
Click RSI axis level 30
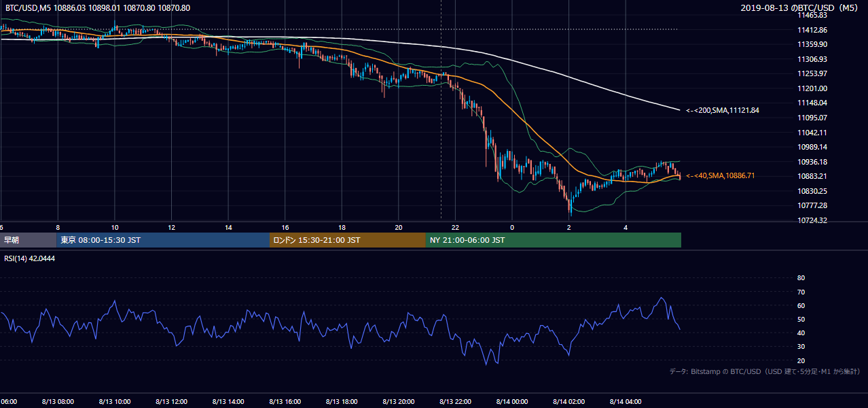pos(801,347)
